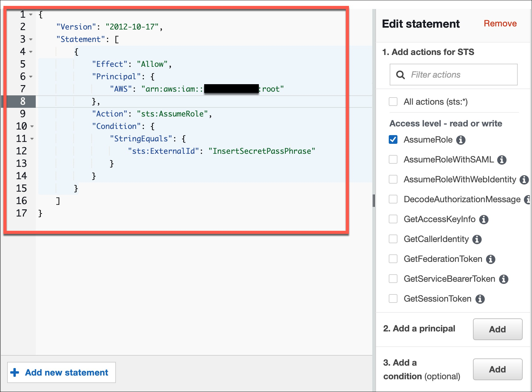The width and height of the screenshot is (532, 392).
Task: Click the "InsertSecretPassPhrase" string in editor
Action: click(x=262, y=151)
